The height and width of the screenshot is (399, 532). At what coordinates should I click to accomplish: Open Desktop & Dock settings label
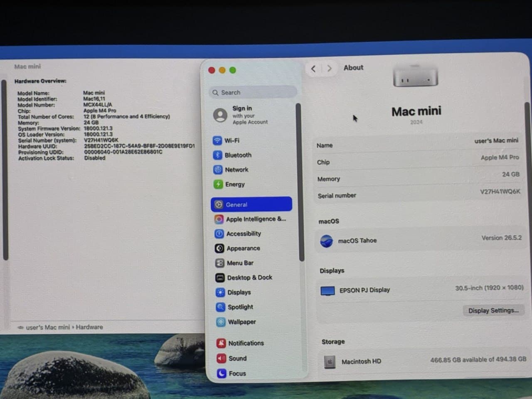click(250, 278)
